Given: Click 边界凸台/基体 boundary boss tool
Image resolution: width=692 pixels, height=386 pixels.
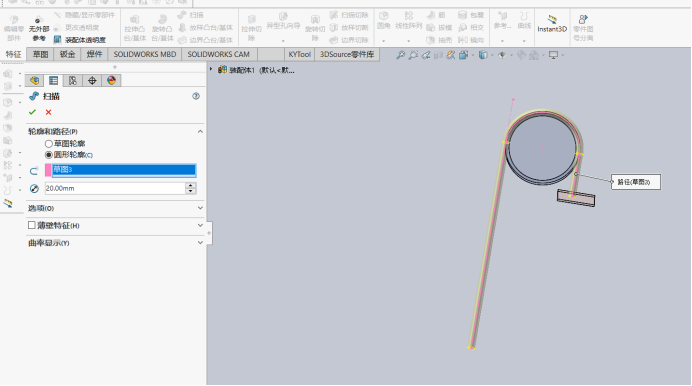Looking at the screenshot, I should 205,40.
